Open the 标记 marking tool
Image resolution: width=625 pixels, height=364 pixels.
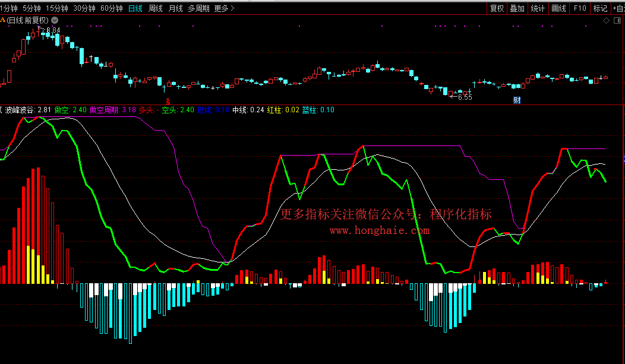(601, 8)
